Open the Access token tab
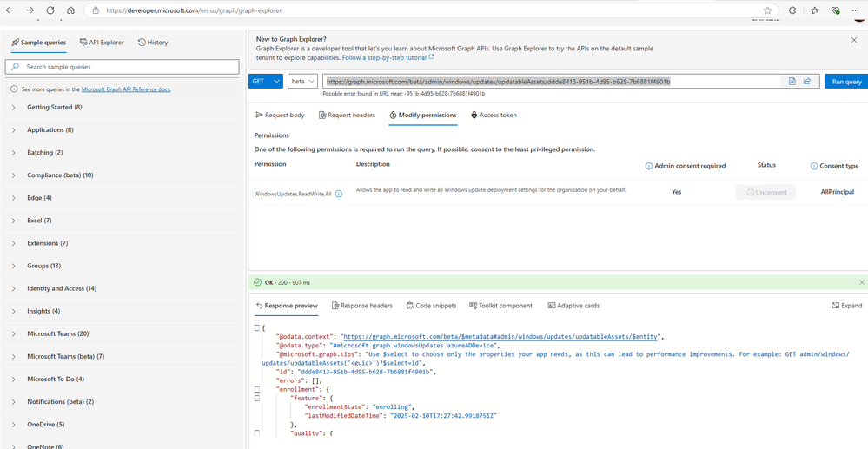This screenshot has height=449, width=868. [494, 116]
